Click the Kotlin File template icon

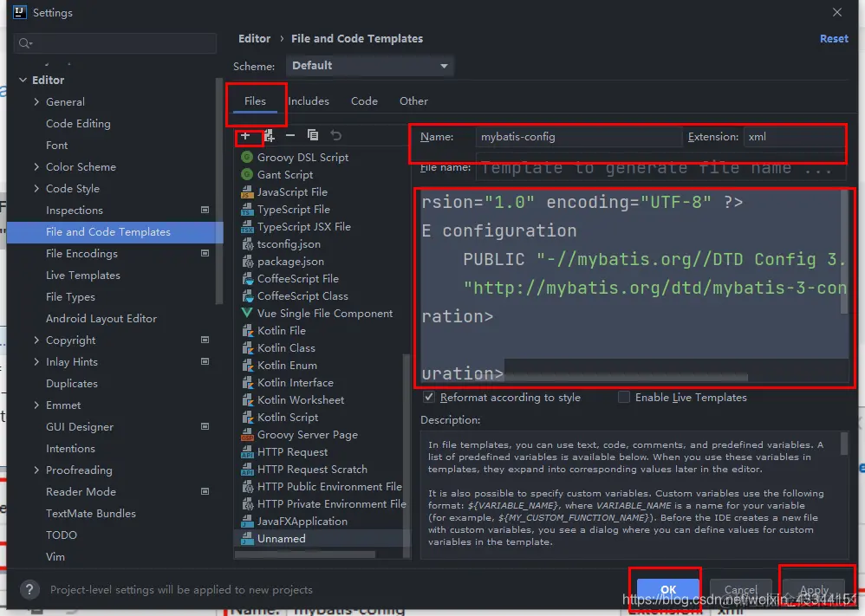[247, 330]
